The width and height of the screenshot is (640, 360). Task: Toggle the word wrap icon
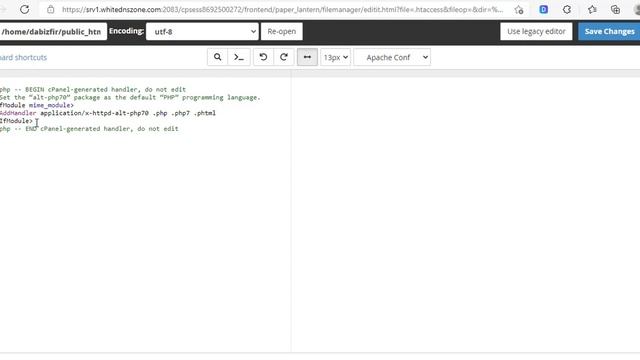pyautogui.click(x=307, y=57)
